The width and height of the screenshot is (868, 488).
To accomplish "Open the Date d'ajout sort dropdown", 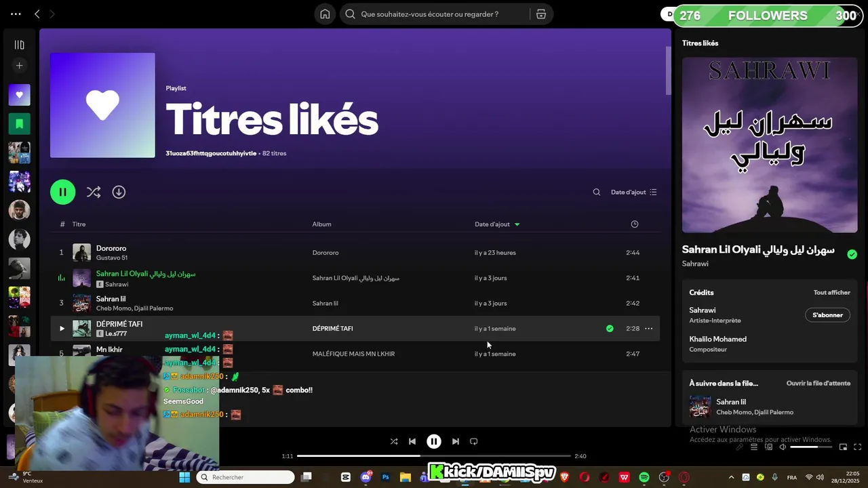I will (634, 192).
